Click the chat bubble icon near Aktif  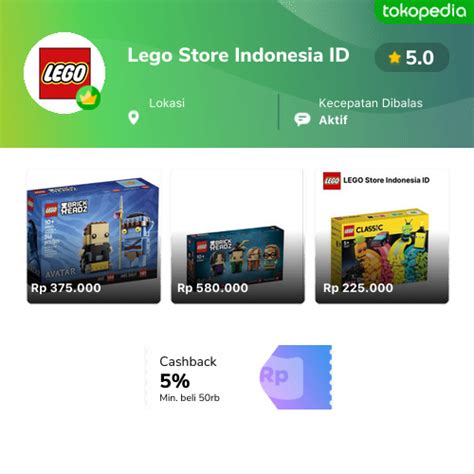point(302,119)
